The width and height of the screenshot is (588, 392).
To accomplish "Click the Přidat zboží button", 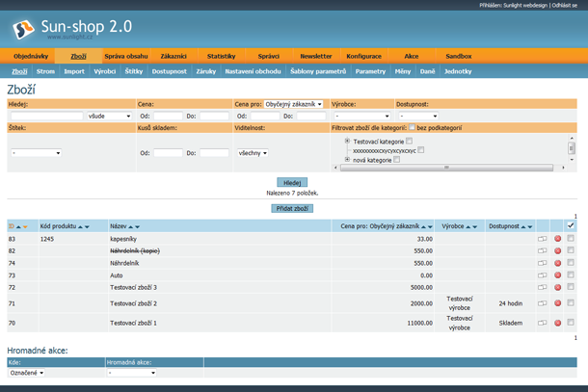I will click(x=292, y=208).
